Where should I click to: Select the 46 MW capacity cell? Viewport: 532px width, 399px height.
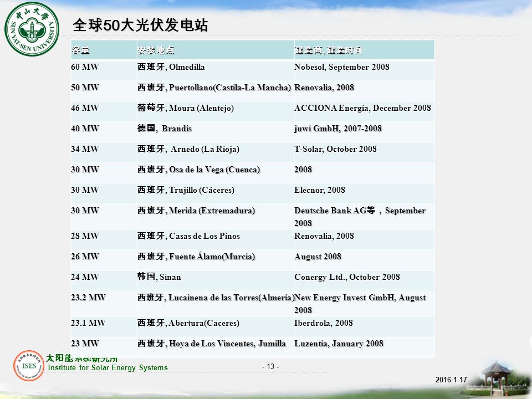pyautogui.click(x=104, y=111)
